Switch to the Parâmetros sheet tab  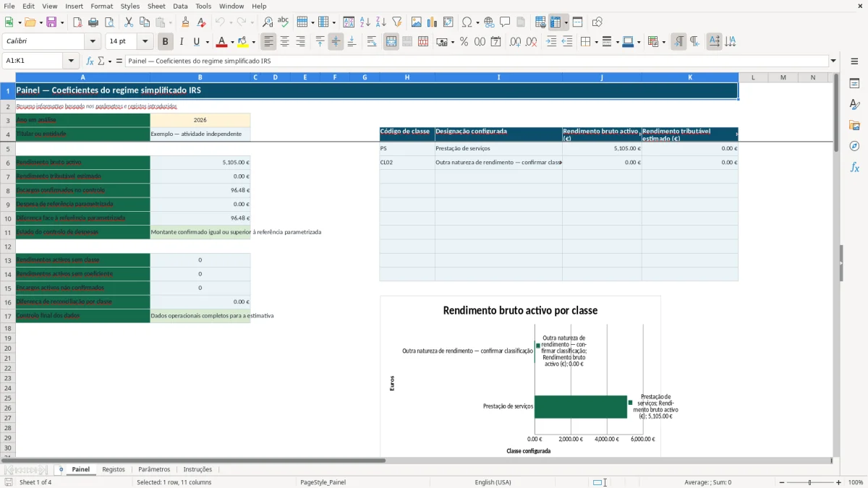tap(154, 469)
